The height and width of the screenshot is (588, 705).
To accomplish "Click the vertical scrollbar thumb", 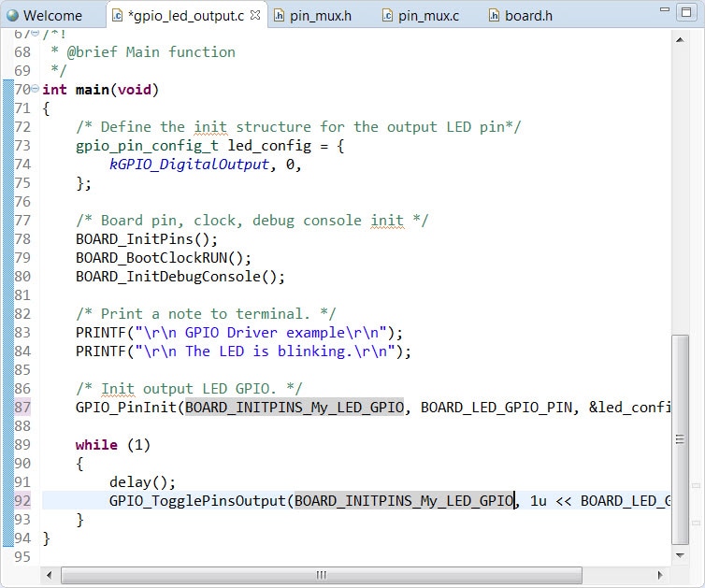I will 680,439.
